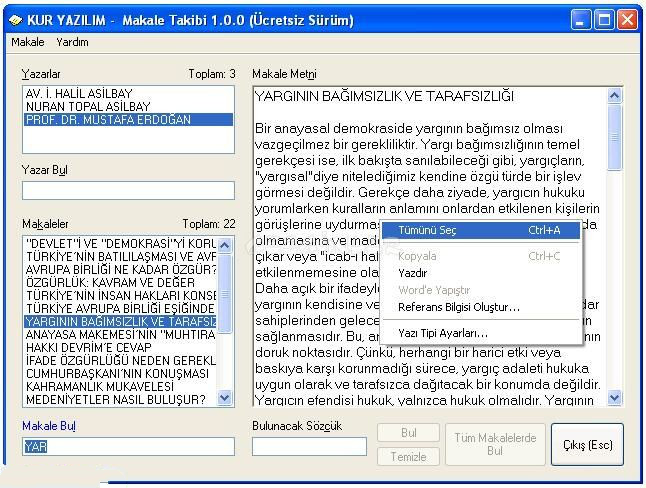Open the Makale menu

pyautogui.click(x=28, y=42)
